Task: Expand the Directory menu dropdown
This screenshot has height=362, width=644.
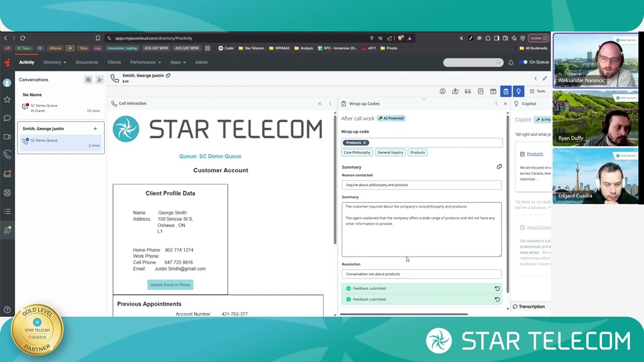Action: point(55,62)
